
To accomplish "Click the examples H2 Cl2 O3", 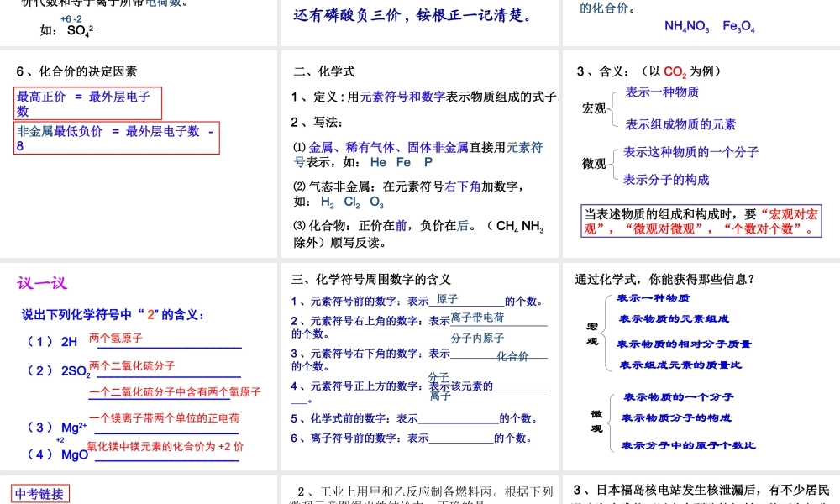I will (x=352, y=202).
